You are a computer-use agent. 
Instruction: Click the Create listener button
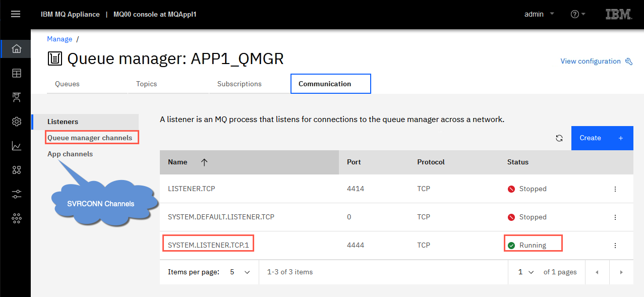(x=602, y=138)
